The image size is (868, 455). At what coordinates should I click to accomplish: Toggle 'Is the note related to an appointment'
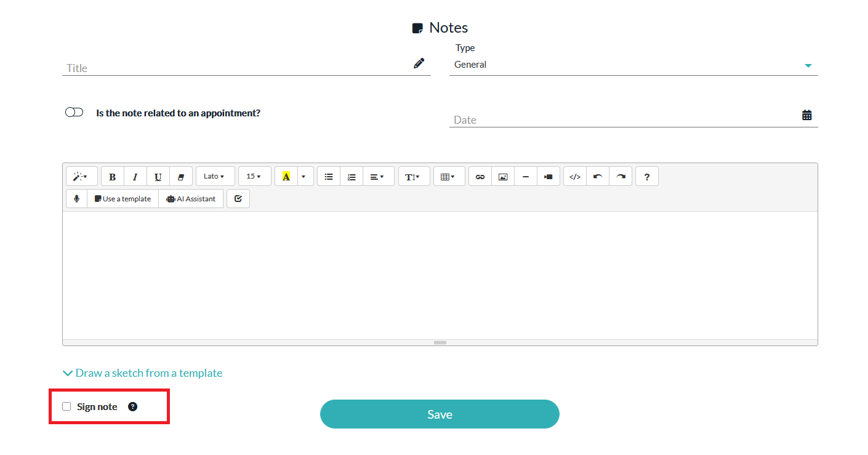74,112
